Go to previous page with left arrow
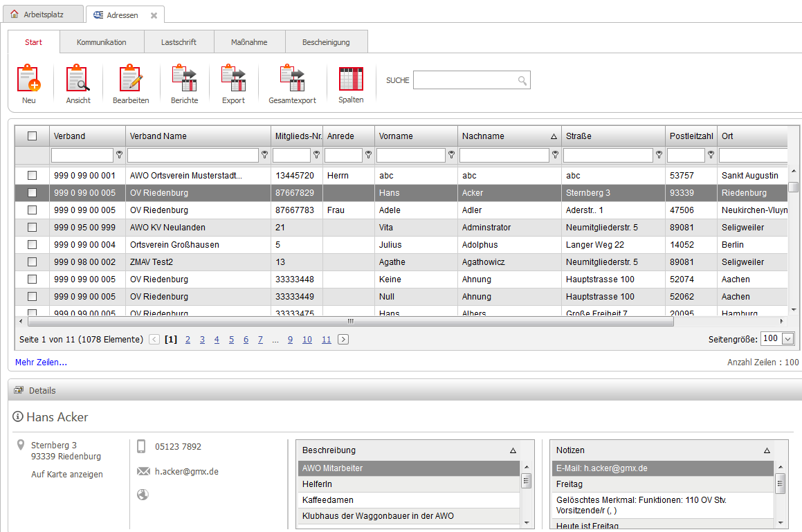This screenshot has height=532, width=802. 154,339
